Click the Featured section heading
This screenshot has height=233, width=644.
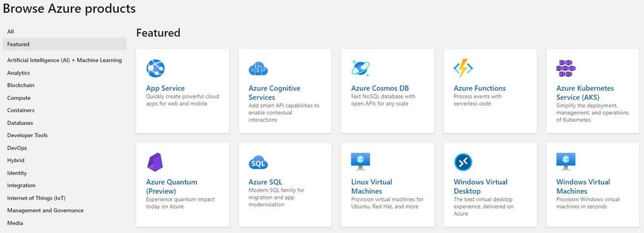(x=158, y=33)
